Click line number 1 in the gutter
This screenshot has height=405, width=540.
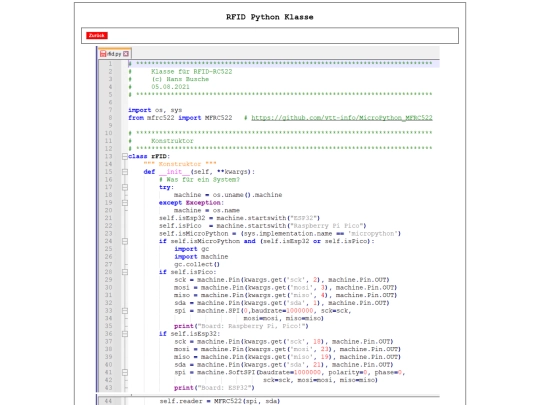(110, 64)
